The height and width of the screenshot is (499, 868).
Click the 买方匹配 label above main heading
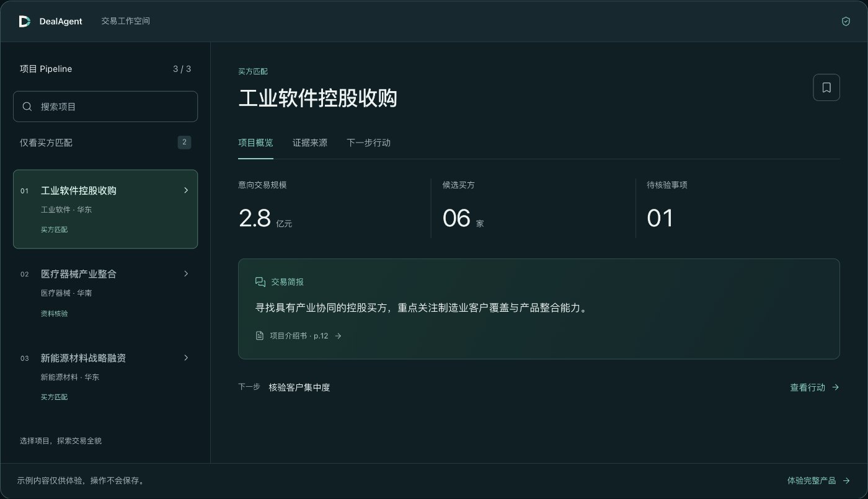tap(253, 72)
